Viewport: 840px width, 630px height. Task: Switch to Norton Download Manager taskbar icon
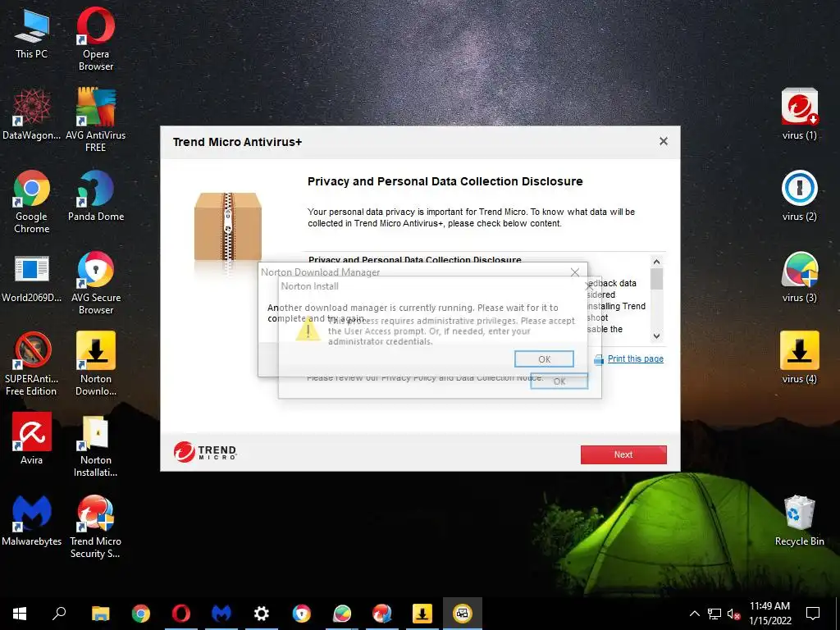click(422, 614)
